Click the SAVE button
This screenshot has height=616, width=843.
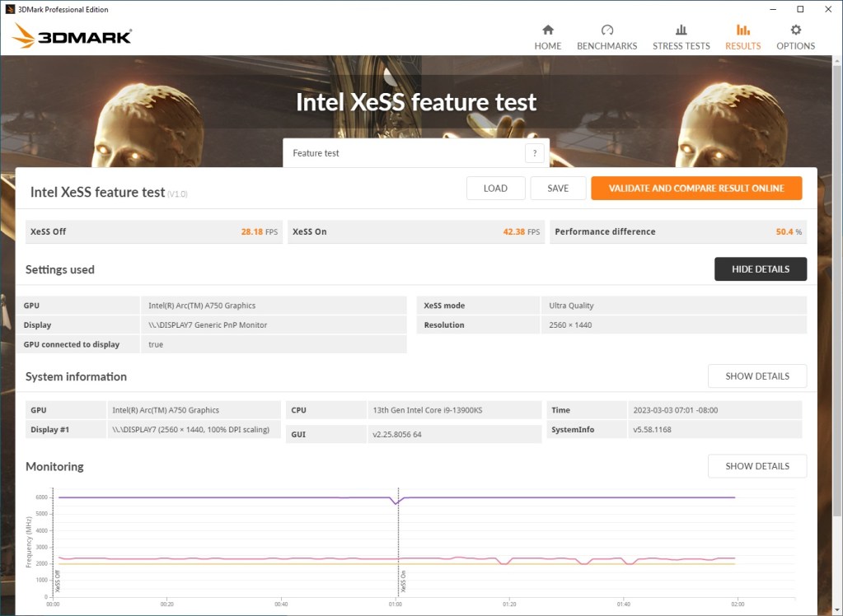coord(558,188)
